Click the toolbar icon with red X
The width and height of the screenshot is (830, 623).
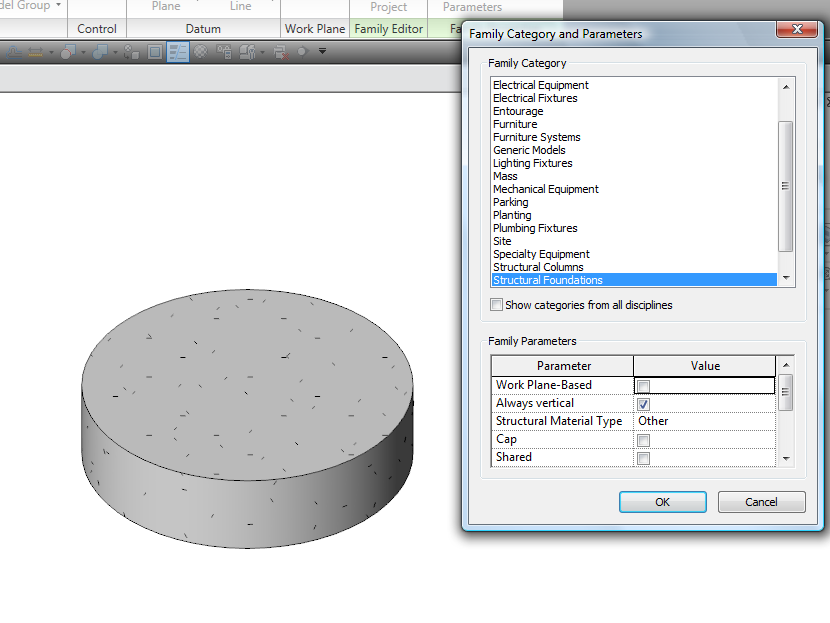pyautogui.click(x=279, y=52)
